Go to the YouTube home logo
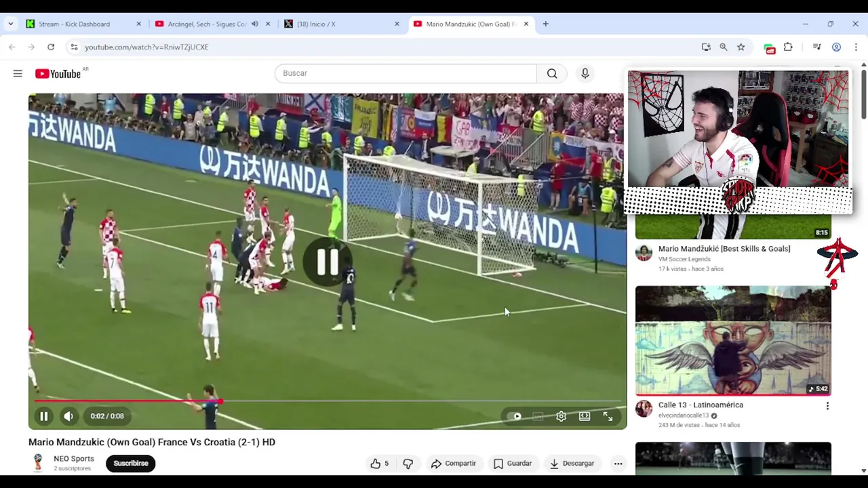This screenshot has width=868, height=488. point(58,73)
